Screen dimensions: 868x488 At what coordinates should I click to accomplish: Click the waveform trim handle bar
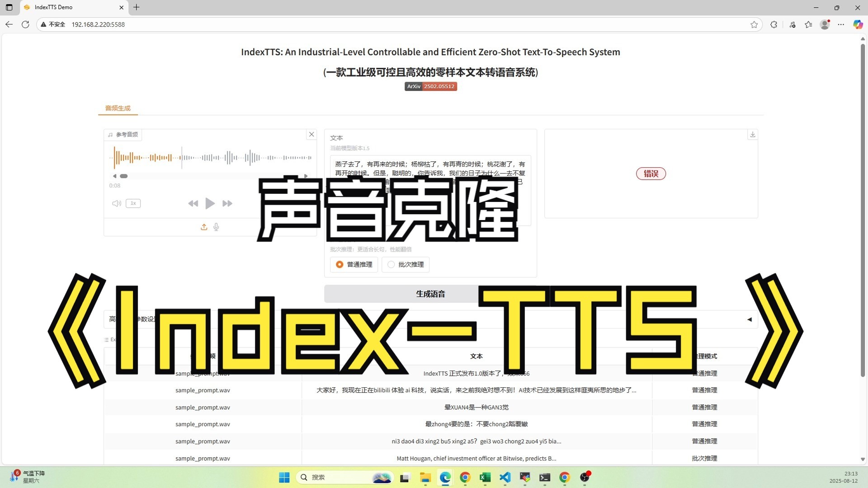click(123, 176)
